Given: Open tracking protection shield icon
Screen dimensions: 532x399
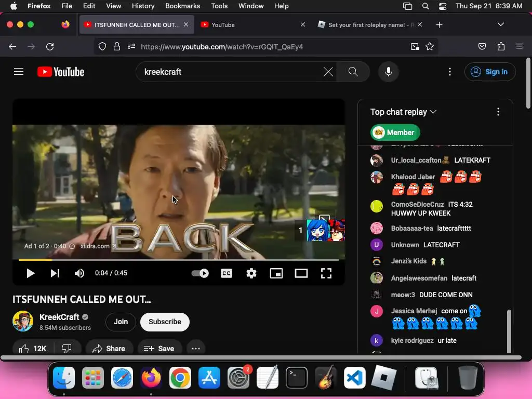Looking at the screenshot, I should point(102,46).
